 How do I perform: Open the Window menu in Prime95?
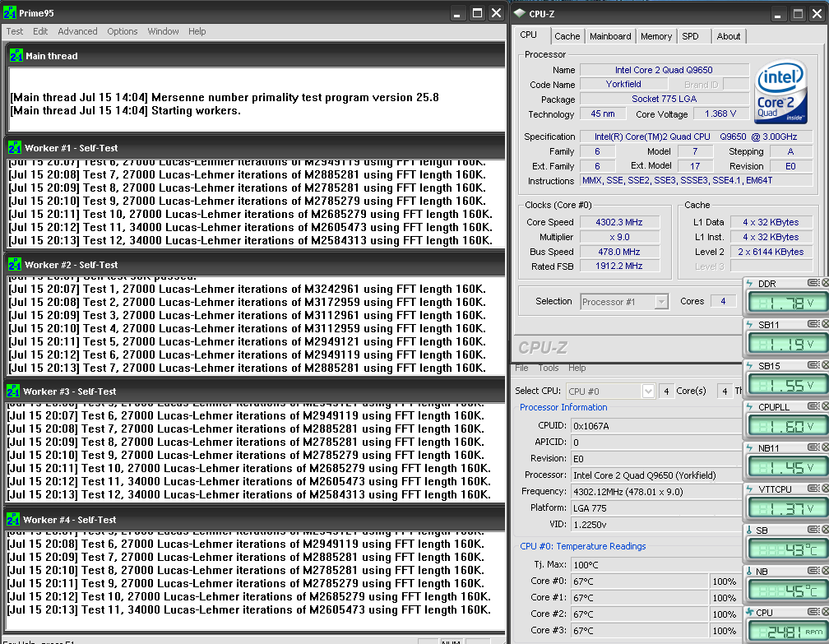(163, 31)
